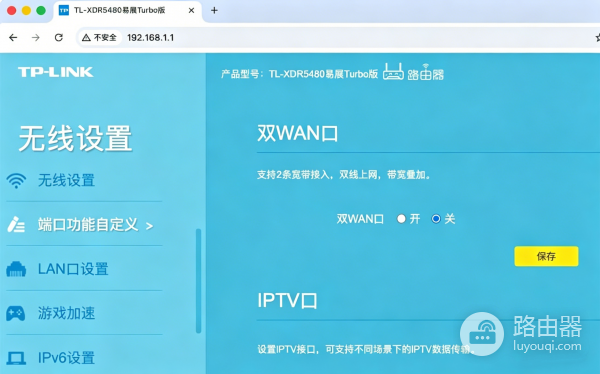Click the large 无线设置 page title
600x374 pixels.
pos(75,138)
